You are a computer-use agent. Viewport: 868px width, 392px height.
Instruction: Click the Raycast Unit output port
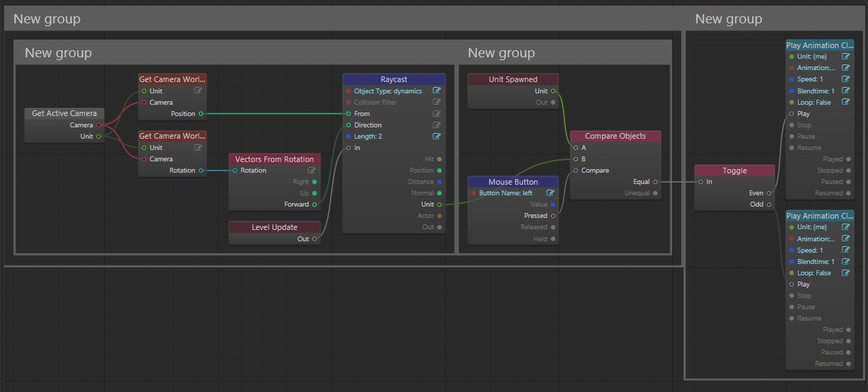point(440,204)
